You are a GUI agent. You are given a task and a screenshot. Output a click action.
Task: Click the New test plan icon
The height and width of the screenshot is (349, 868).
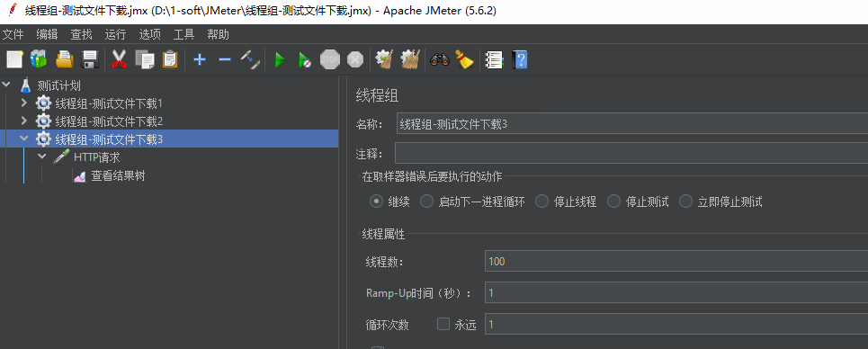point(14,58)
